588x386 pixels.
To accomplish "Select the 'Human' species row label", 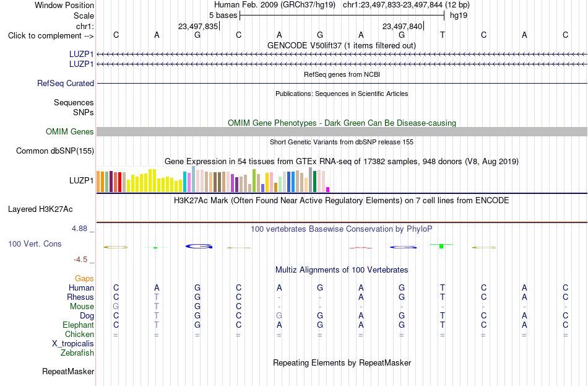I will [81, 288].
